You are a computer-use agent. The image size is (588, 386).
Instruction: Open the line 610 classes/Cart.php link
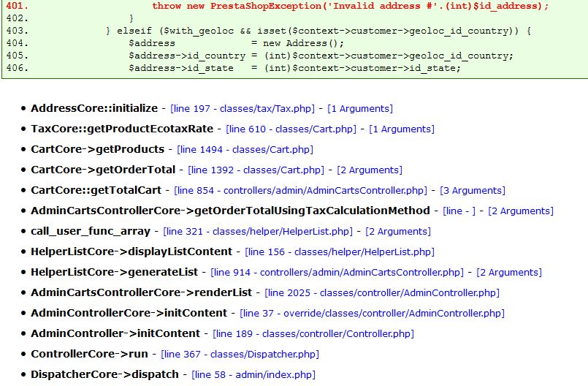tap(291, 129)
